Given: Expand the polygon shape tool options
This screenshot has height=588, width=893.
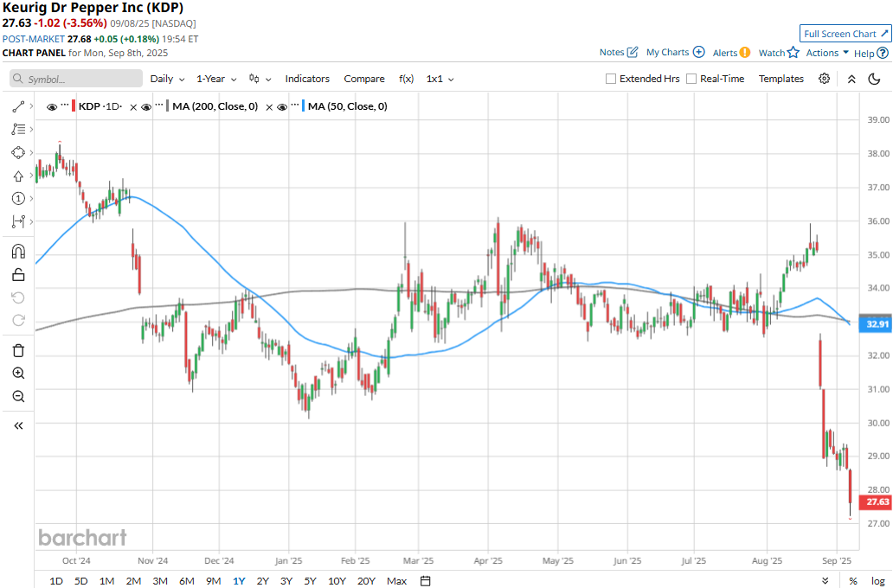Looking at the screenshot, I should click(31, 152).
